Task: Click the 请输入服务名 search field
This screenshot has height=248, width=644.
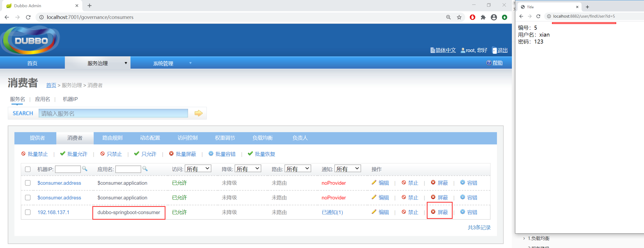Action: tap(113, 113)
